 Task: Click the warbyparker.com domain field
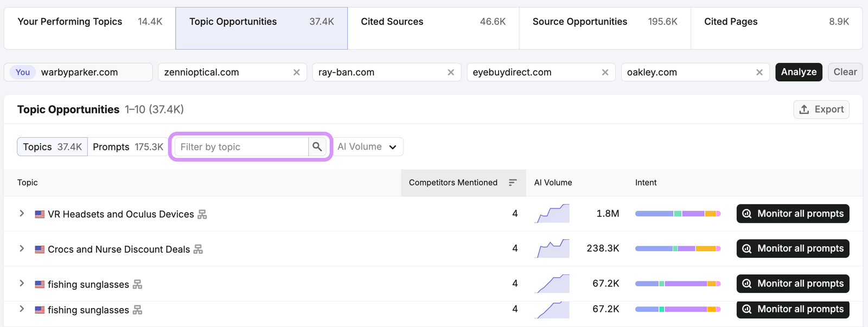pyautogui.click(x=78, y=72)
